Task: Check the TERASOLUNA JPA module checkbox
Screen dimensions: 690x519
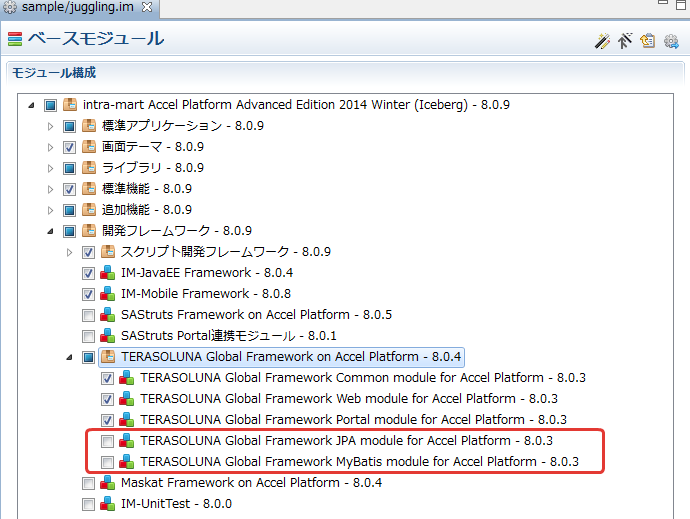Action: click(107, 441)
